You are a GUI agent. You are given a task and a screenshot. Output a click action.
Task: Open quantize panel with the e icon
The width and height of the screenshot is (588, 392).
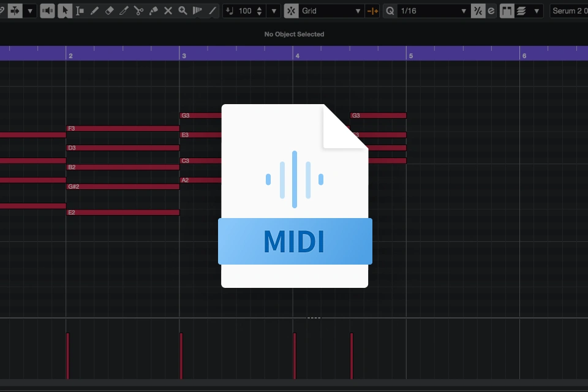491,11
